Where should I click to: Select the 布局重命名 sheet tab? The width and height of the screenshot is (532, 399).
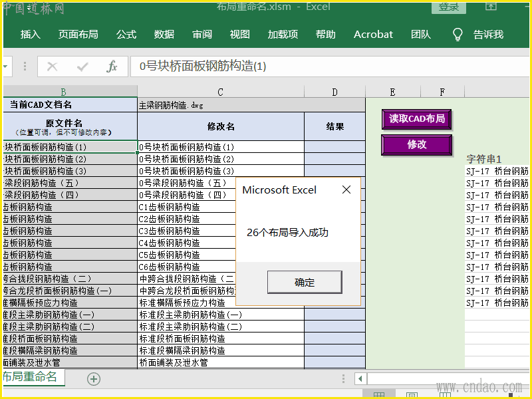click(29, 378)
